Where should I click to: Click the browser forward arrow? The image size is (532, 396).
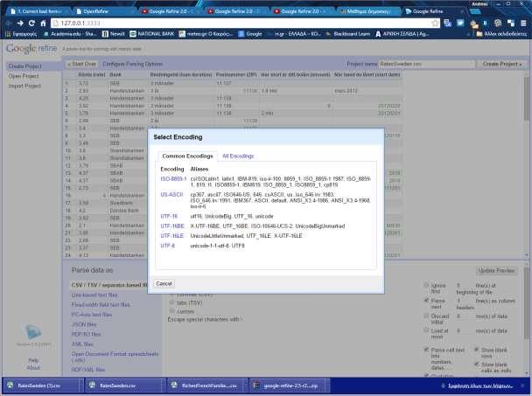(x=20, y=23)
